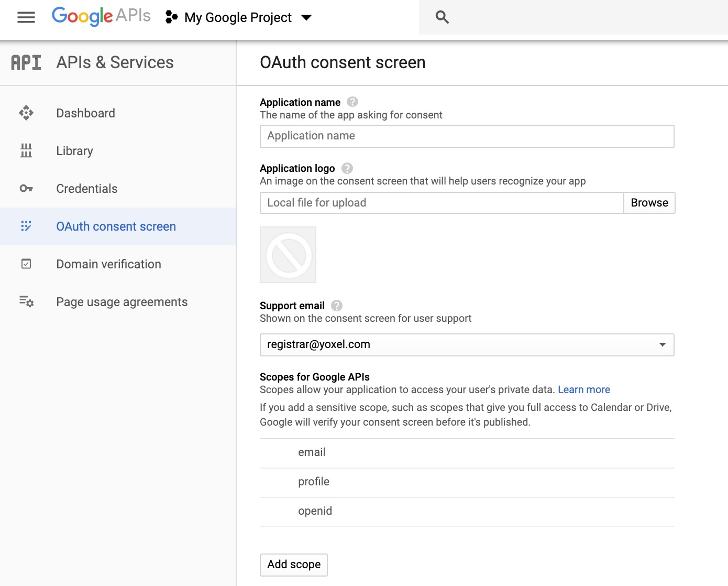
Task: Go to Page usage agreements
Action: [x=122, y=302]
